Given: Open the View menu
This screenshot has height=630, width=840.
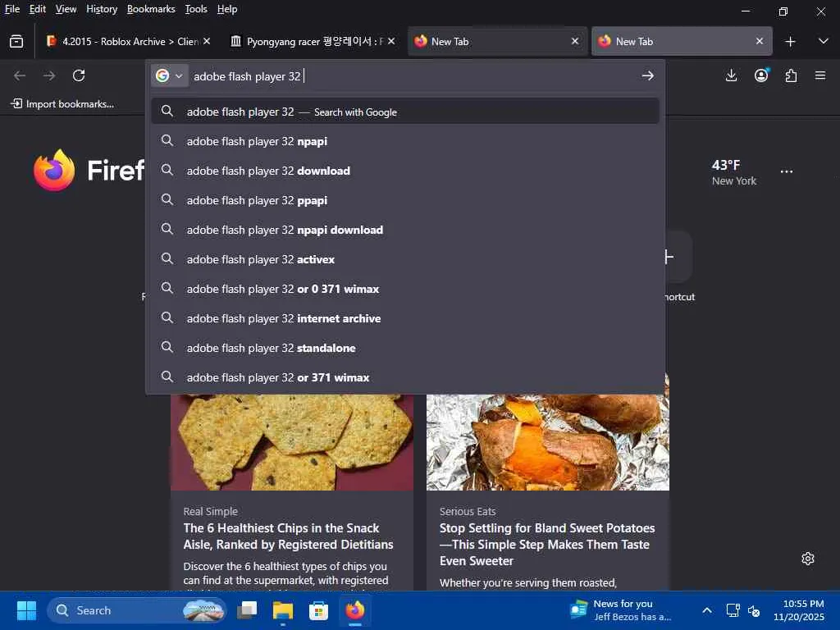Looking at the screenshot, I should tap(66, 9).
